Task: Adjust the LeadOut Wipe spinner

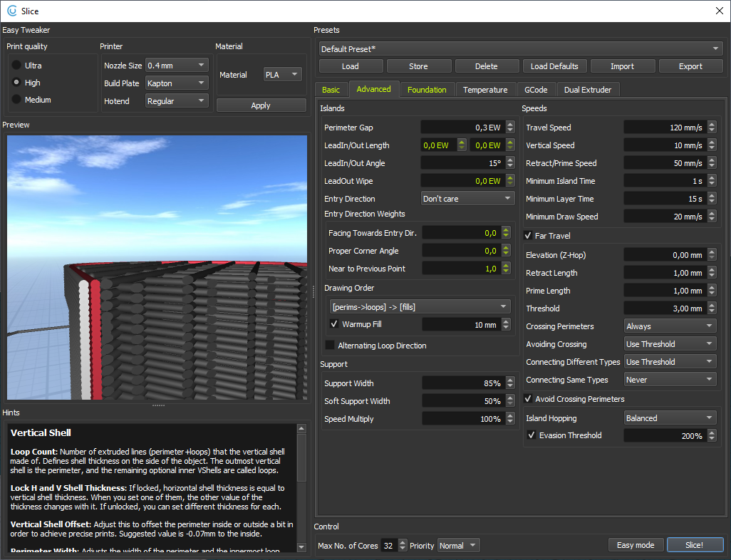Action: (510, 181)
